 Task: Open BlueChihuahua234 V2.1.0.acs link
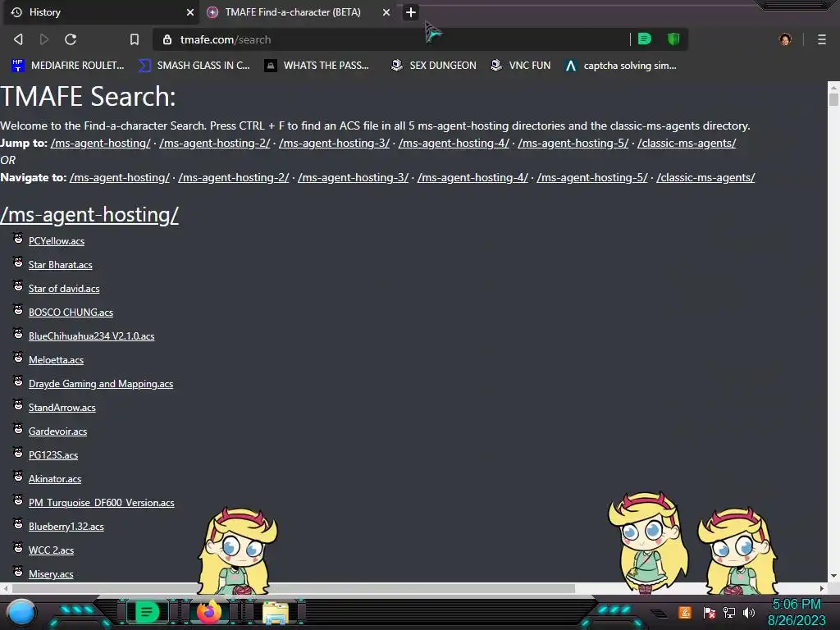click(92, 336)
